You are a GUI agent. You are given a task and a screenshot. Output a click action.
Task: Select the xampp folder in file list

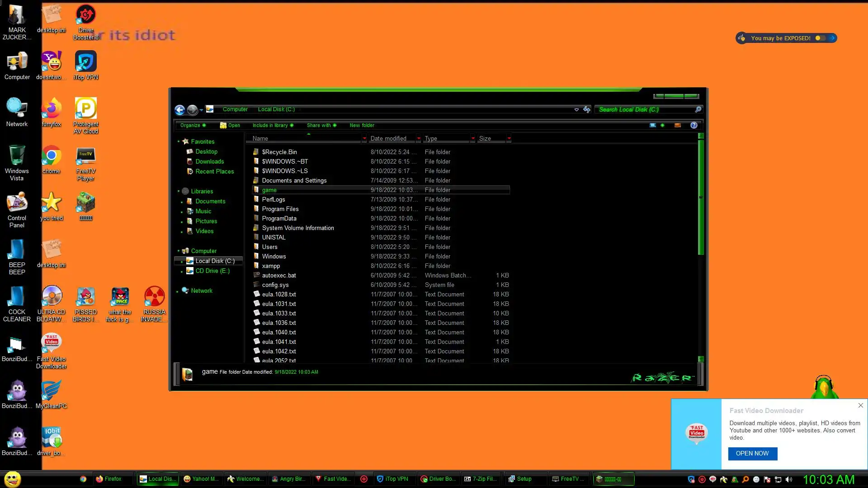coord(271,266)
